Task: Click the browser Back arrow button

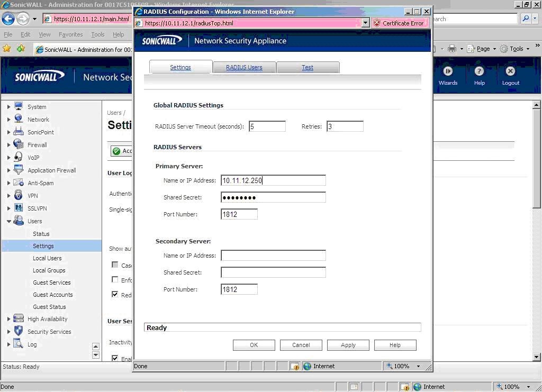Action: click(x=8, y=19)
